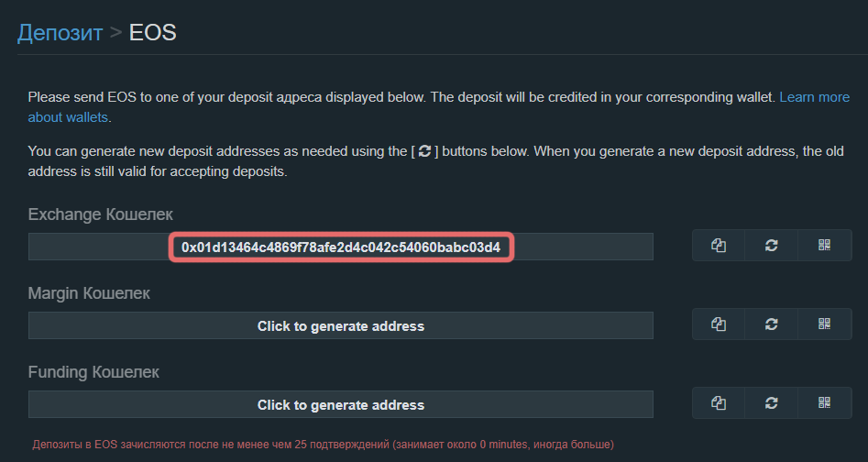Click the red 25 подтверждений notice

tap(323, 445)
